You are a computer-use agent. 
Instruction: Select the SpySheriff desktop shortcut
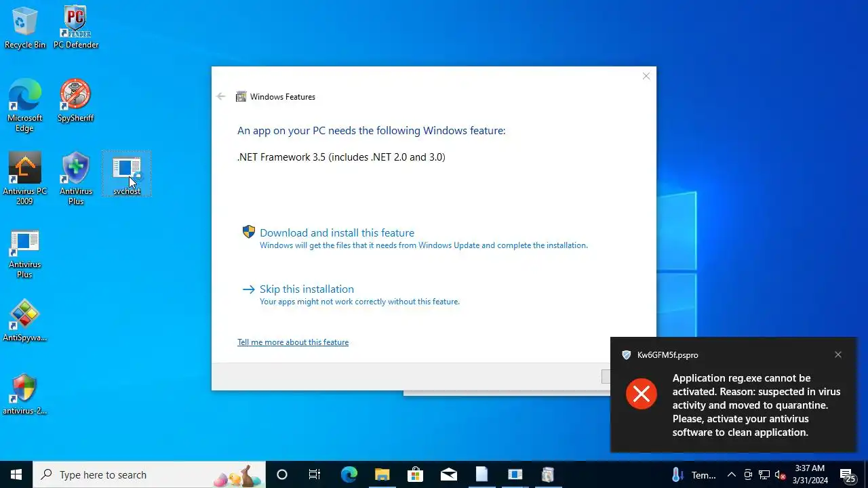tap(76, 101)
